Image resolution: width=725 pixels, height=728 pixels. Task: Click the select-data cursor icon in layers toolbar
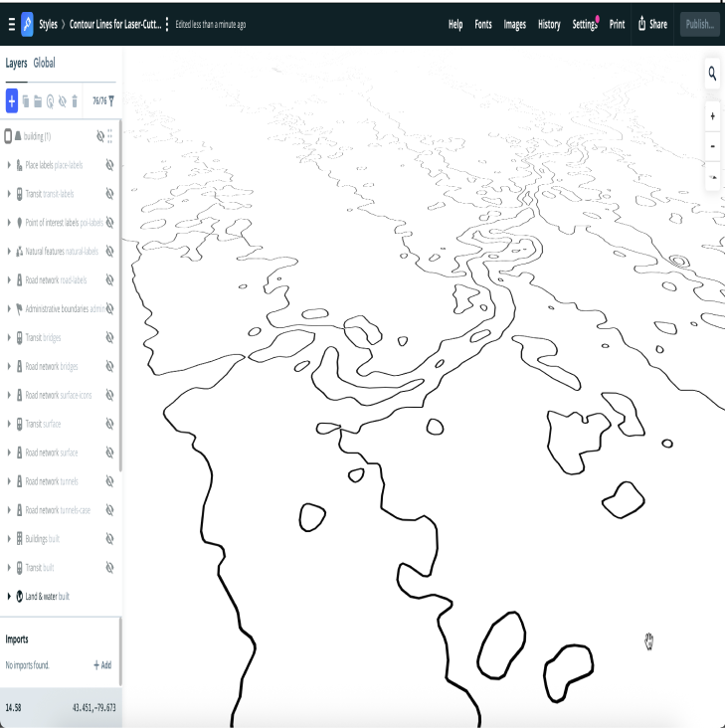[50, 100]
